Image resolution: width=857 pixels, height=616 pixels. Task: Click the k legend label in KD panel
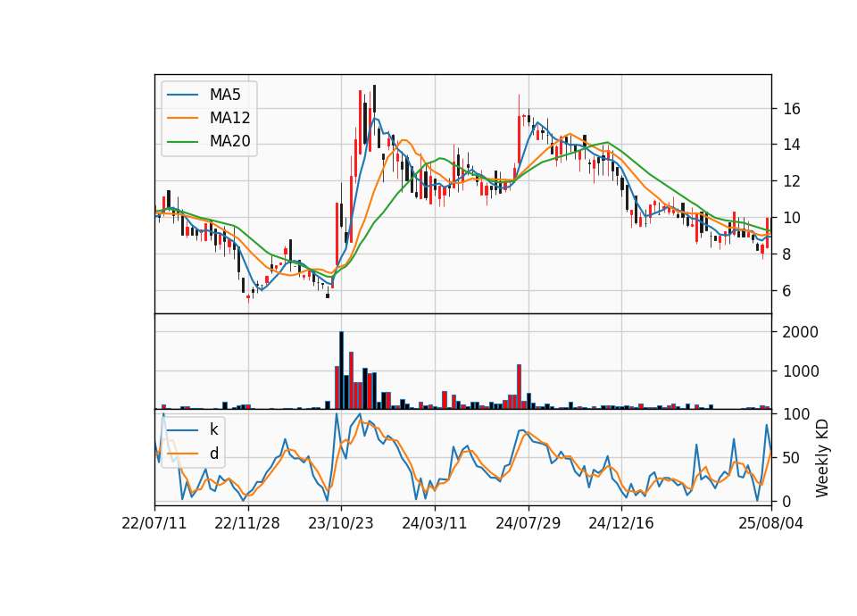click(x=213, y=429)
